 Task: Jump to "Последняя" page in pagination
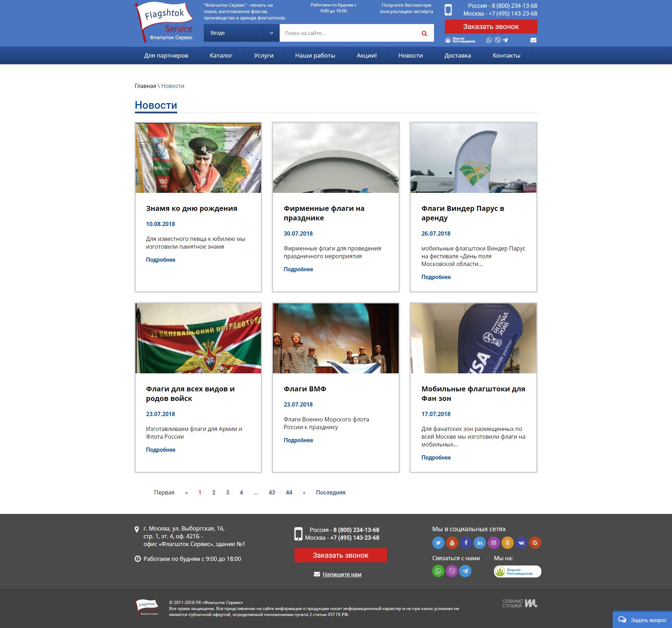pos(331,492)
